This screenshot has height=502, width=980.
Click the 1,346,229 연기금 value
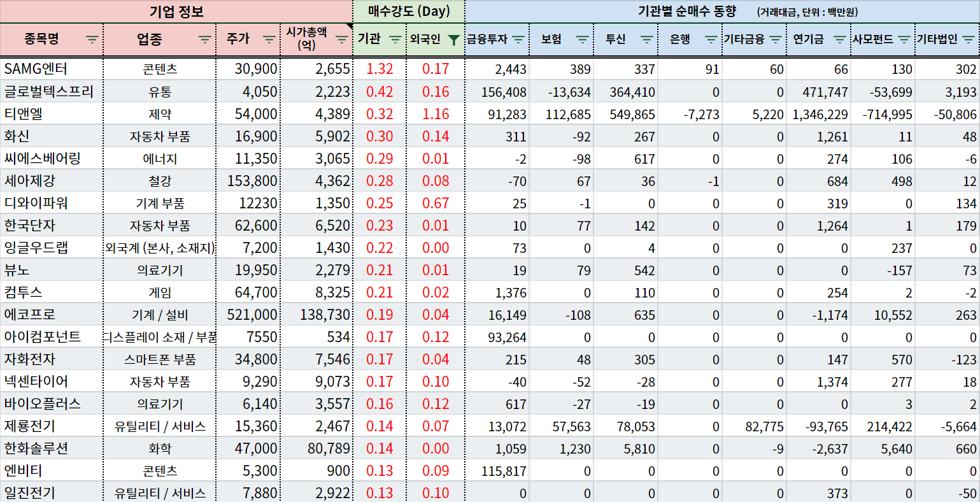point(819,113)
